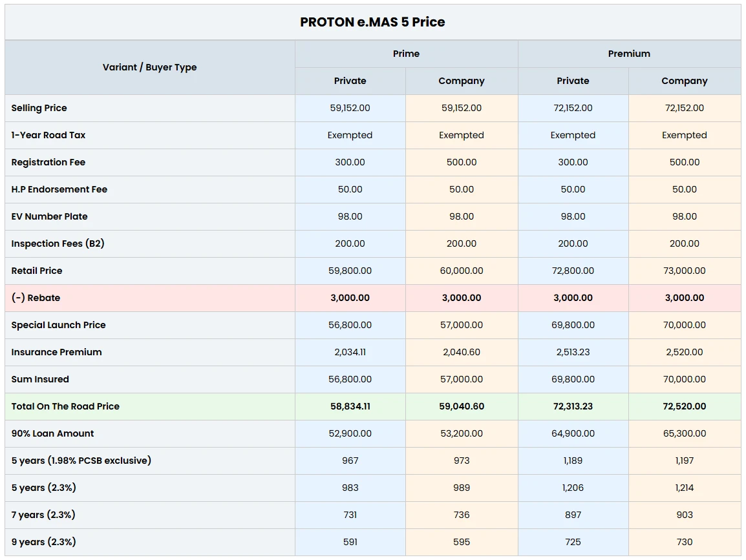
Task: Click the Exempted cell under Prime Private
Action: pyautogui.click(x=350, y=135)
